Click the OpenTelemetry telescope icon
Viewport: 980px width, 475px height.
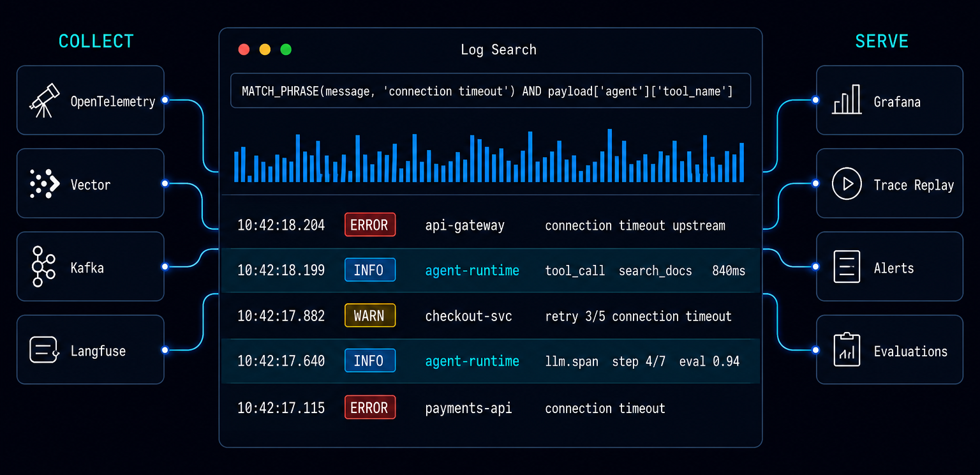[44, 101]
